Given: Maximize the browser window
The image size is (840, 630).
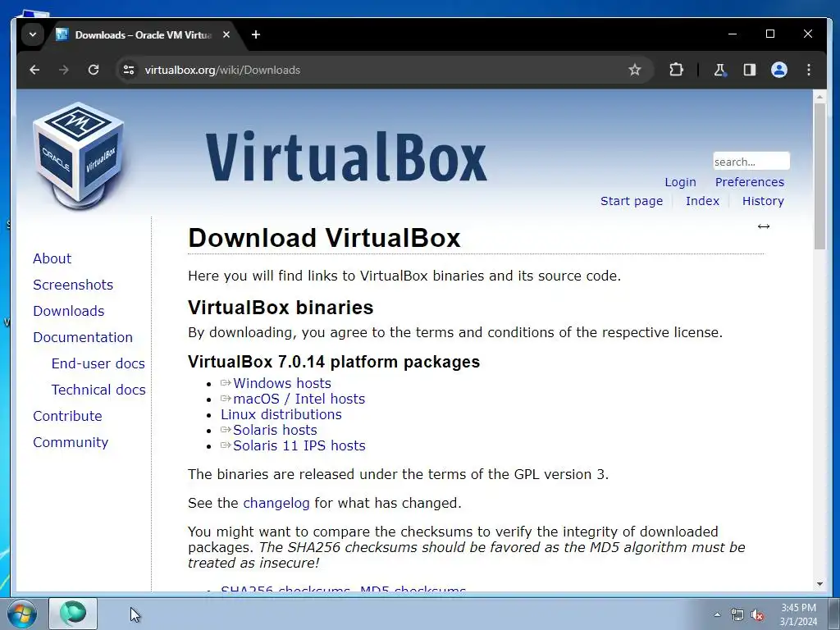Looking at the screenshot, I should click(x=769, y=34).
